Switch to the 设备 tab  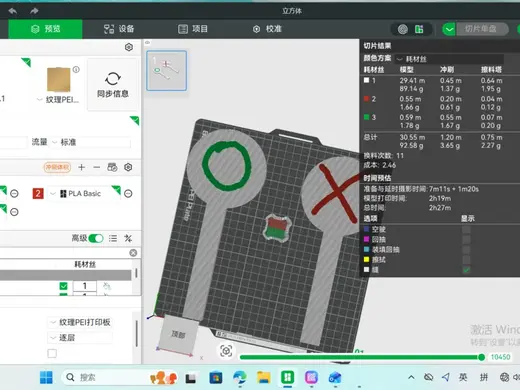click(x=119, y=29)
